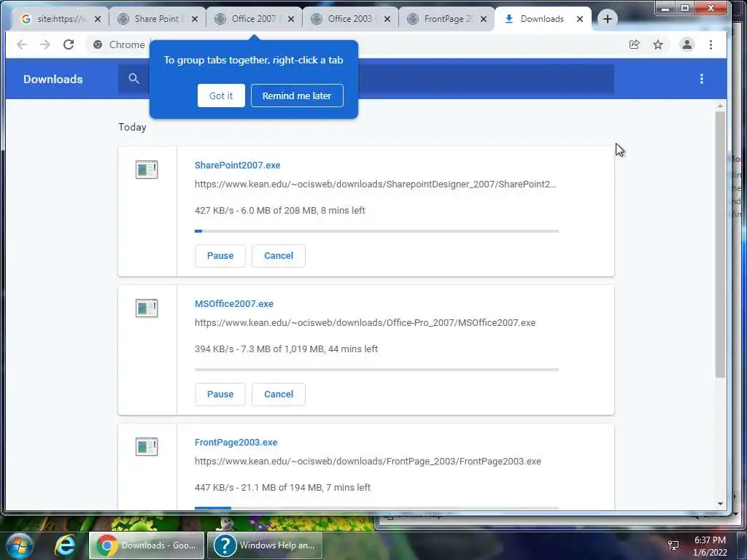This screenshot has width=747, height=560.
Task: Click the SharePoint2007.exe progress bar
Action: tap(377, 231)
